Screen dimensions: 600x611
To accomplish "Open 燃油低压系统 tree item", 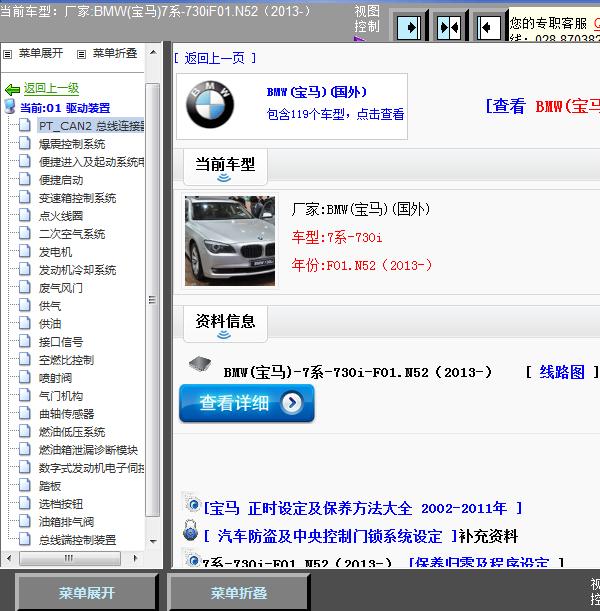I will [72, 432].
